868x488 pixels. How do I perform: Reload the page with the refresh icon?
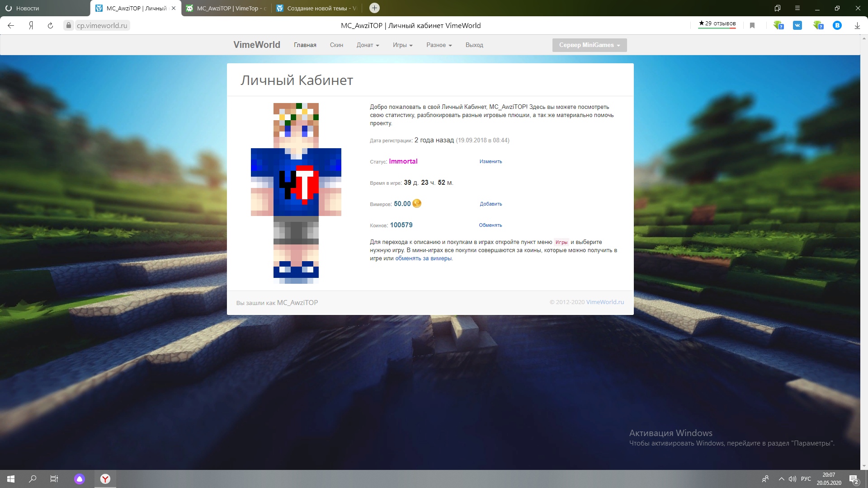click(x=50, y=26)
